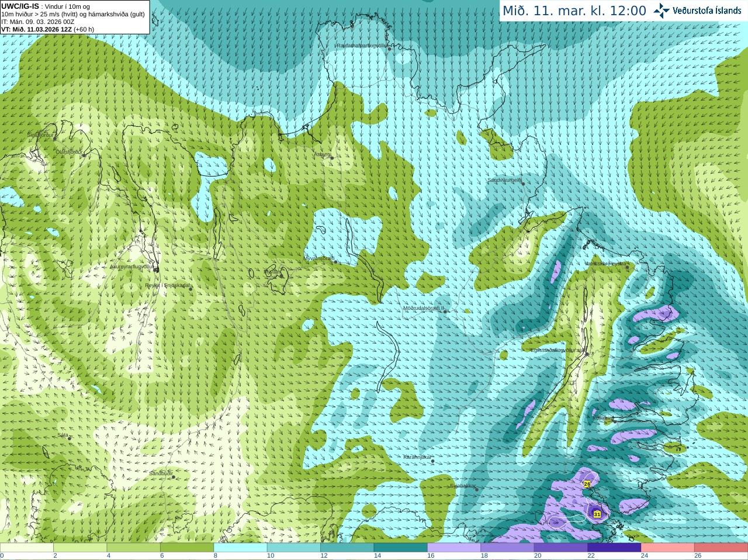Click the Eyjabakkar station dot
Viewport: 748px width, 560px height.
click(x=477, y=489)
